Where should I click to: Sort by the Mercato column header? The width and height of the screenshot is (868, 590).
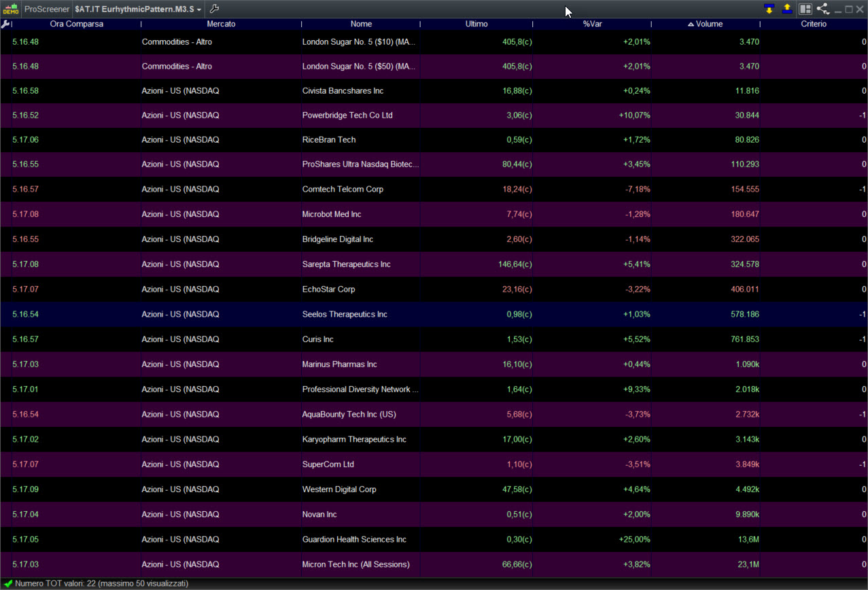pyautogui.click(x=221, y=24)
